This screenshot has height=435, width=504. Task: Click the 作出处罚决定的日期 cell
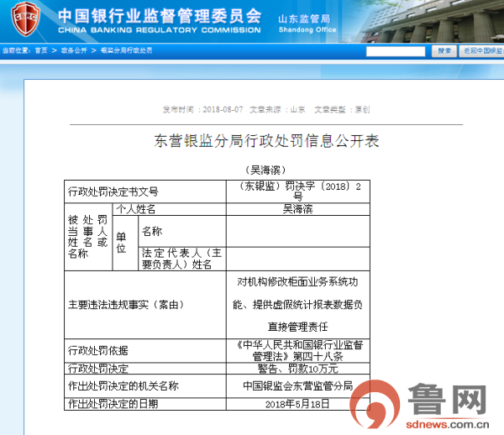(145, 404)
